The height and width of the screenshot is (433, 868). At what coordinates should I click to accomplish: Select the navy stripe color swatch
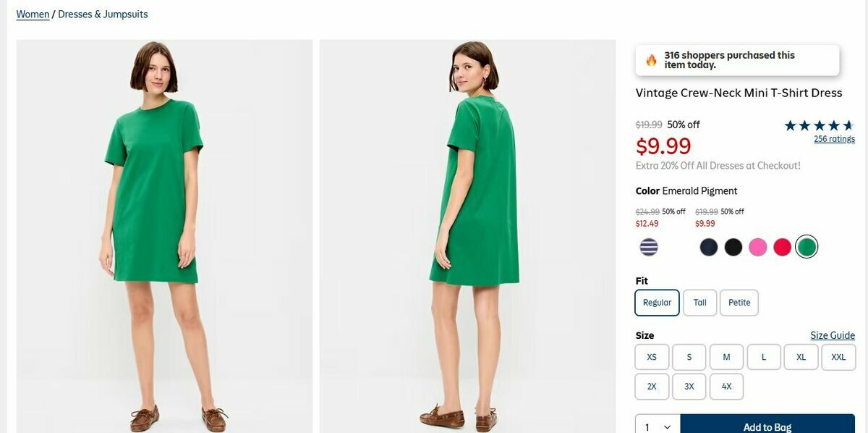[649, 248]
